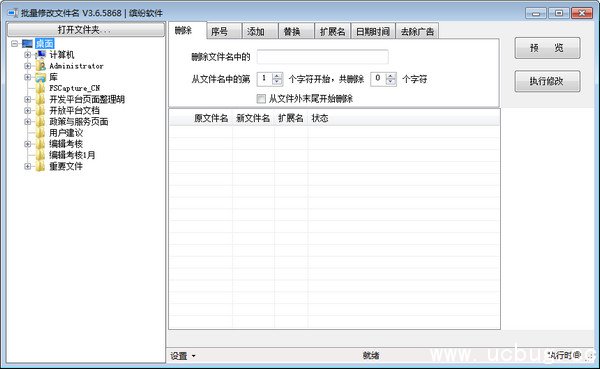The height and width of the screenshot is (369, 600).
Task: Switch to the 添加 tab
Action: coord(260,31)
